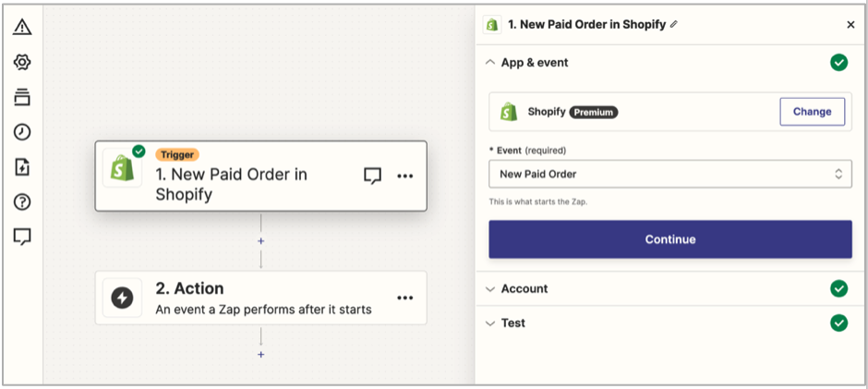Open the Trigger step three-dot menu
This screenshot has height=389, width=868.
pos(405,176)
